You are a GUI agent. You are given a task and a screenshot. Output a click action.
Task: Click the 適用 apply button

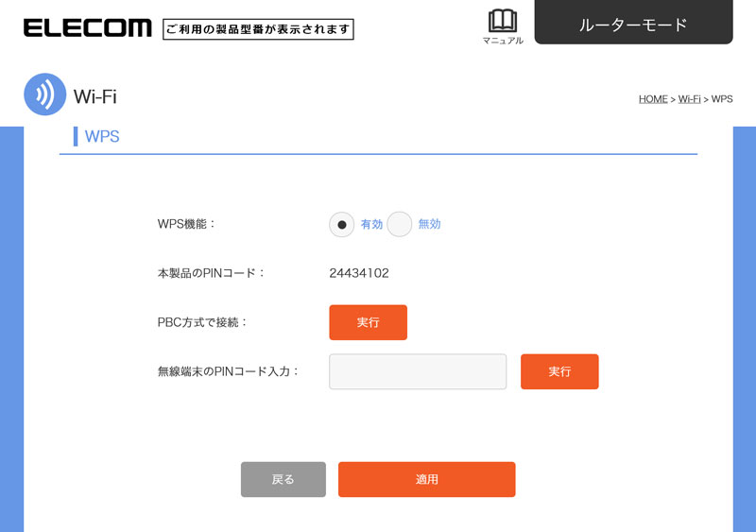click(x=427, y=479)
